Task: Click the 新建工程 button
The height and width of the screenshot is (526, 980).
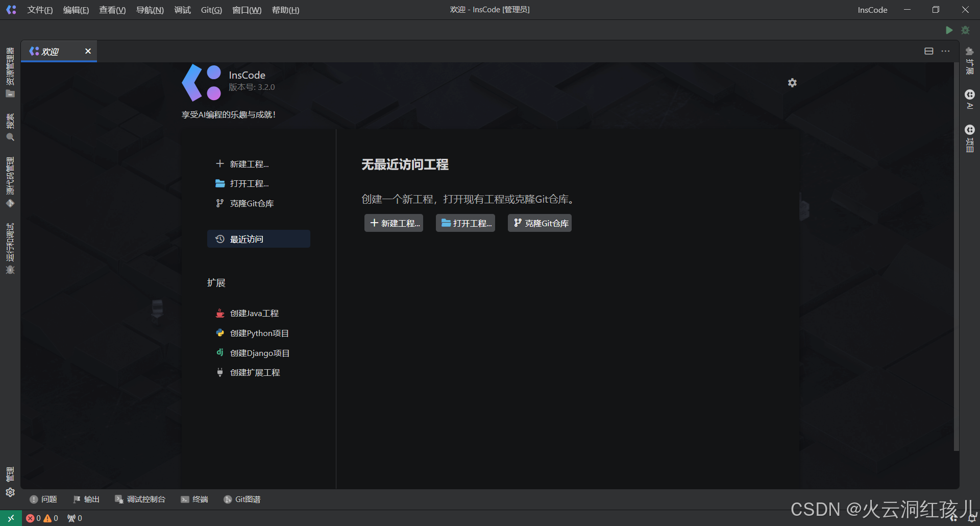Action: 393,223
